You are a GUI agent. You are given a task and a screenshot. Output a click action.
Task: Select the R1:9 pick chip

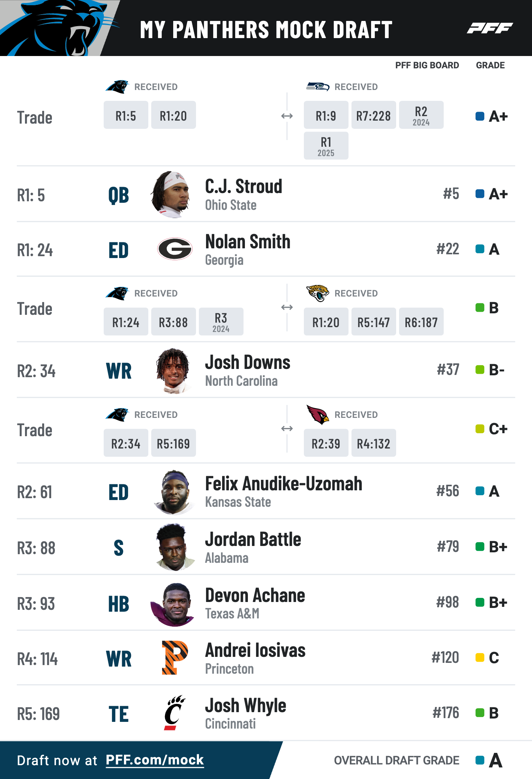tap(326, 115)
